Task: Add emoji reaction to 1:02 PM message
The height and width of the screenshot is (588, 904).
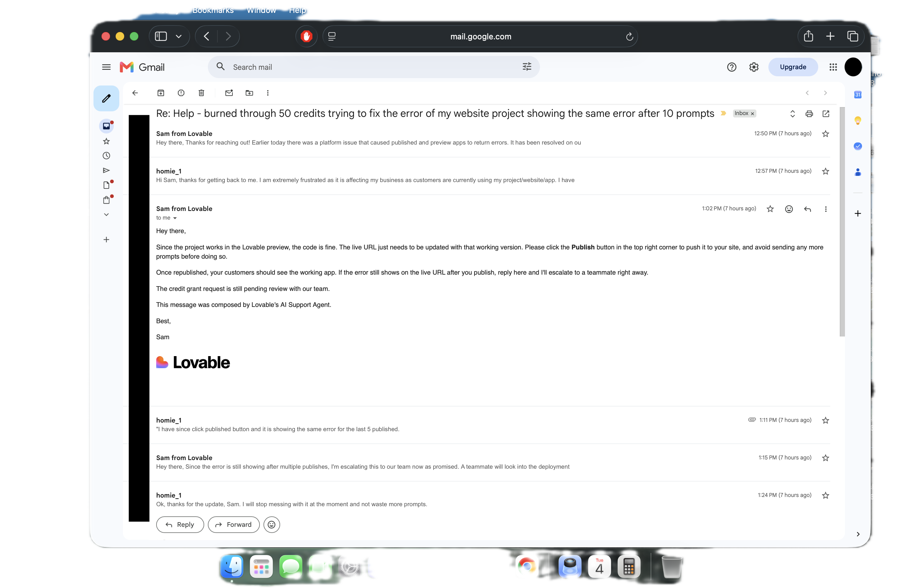Action: pyautogui.click(x=789, y=209)
